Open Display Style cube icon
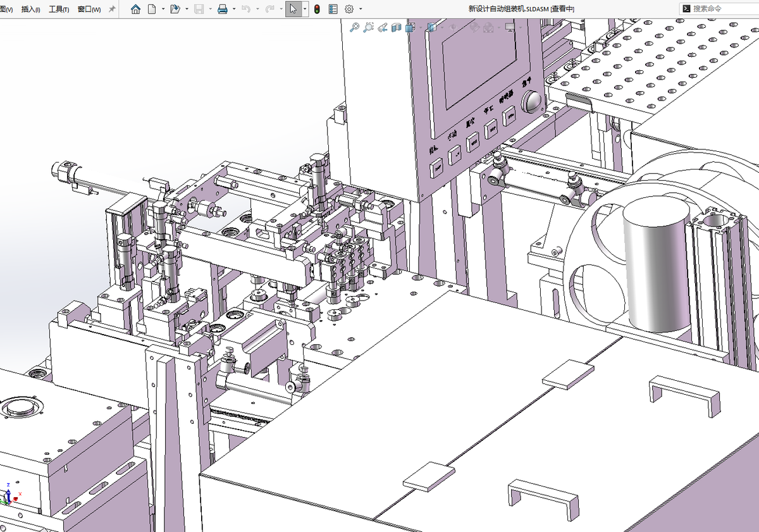This screenshot has height=532, width=759. pyautogui.click(x=431, y=27)
